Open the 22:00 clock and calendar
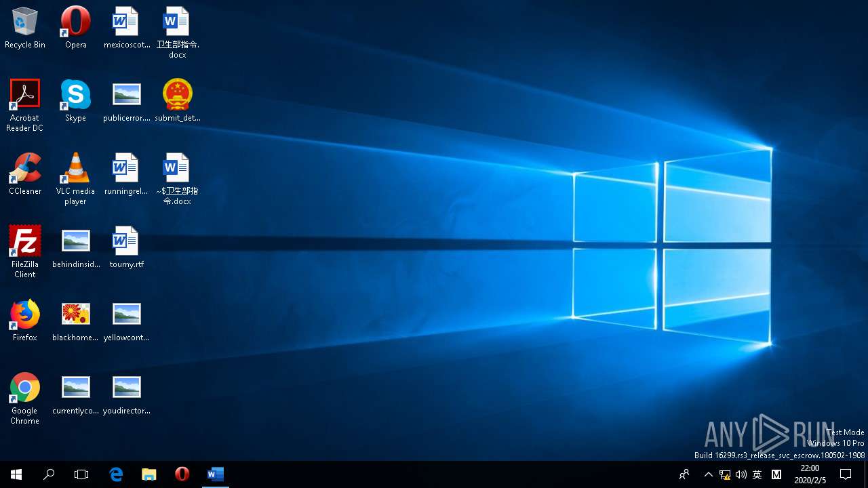This screenshot has height=488, width=868. click(810, 474)
